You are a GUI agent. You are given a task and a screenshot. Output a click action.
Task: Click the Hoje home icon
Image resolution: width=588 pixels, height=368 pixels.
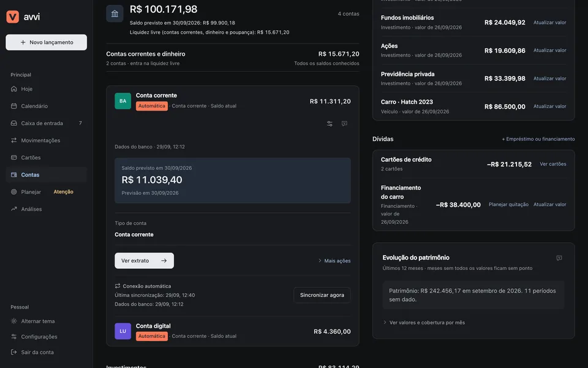14,88
